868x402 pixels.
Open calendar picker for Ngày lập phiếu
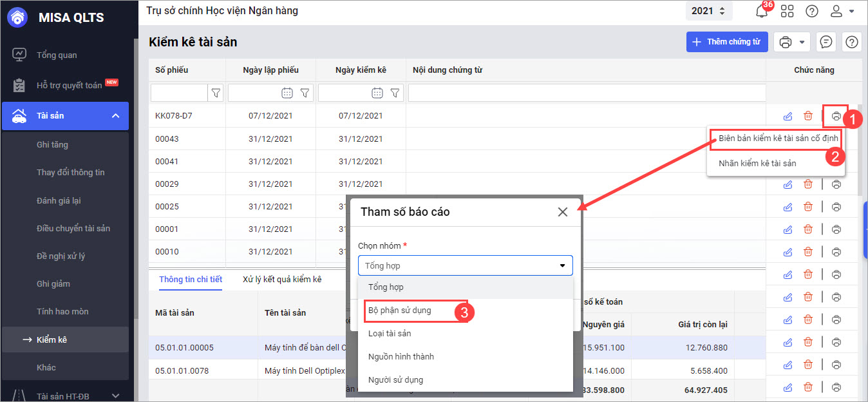click(x=287, y=93)
